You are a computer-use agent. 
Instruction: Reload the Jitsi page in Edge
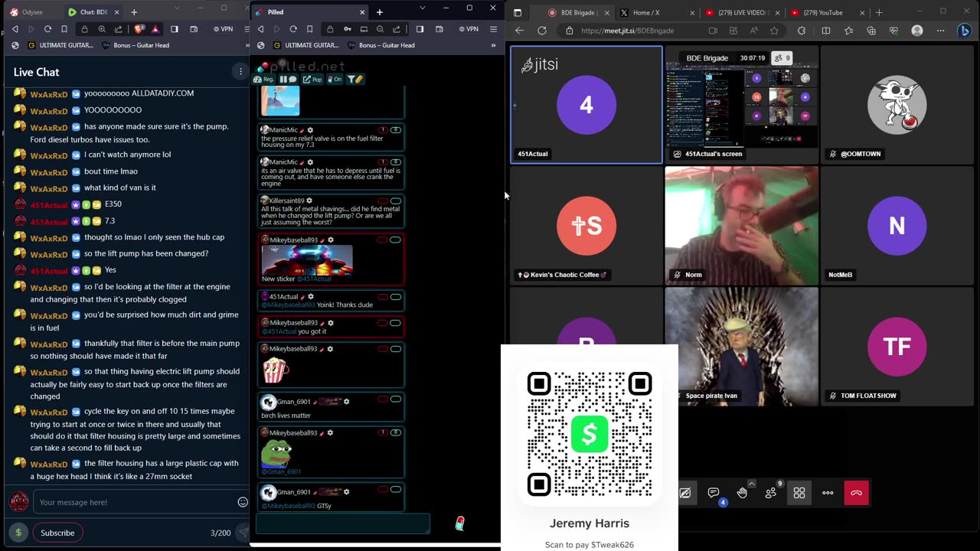[x=542, y=31]
